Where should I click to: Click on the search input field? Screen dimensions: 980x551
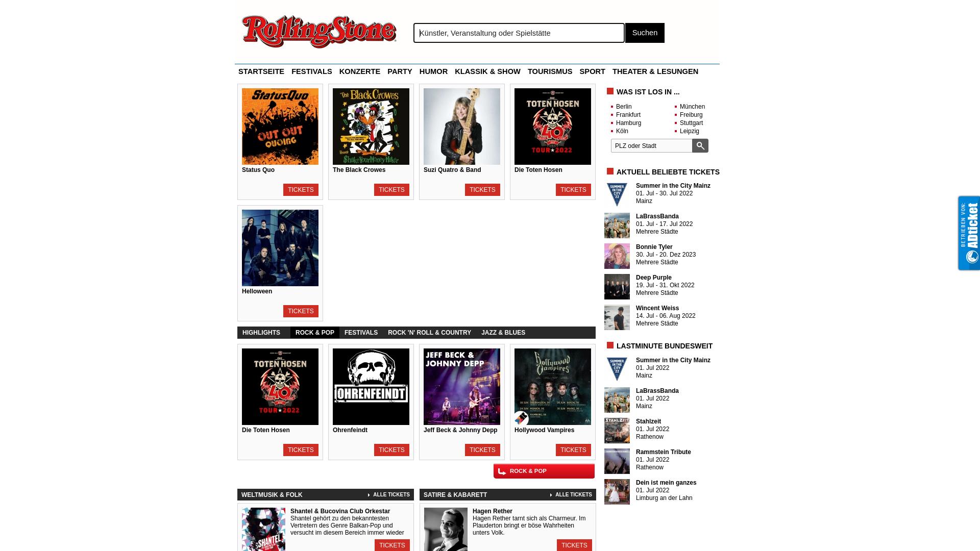pyautogui.click(x=519, y=32)
